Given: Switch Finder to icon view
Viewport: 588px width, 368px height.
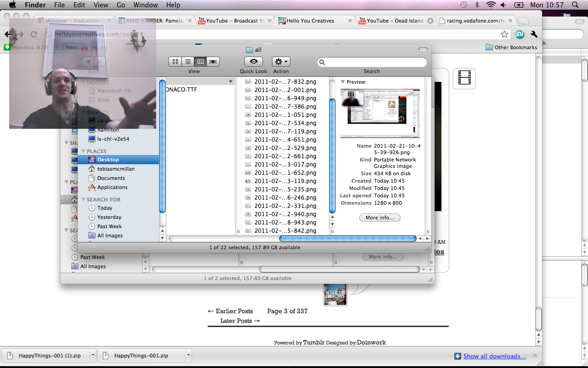Looking at the screenshot, I should pos(175,62).
